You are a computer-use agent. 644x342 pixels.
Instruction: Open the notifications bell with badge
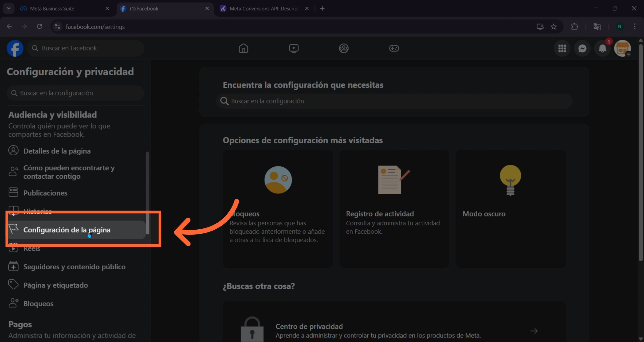pyautogui.click(x=602, y=48)
